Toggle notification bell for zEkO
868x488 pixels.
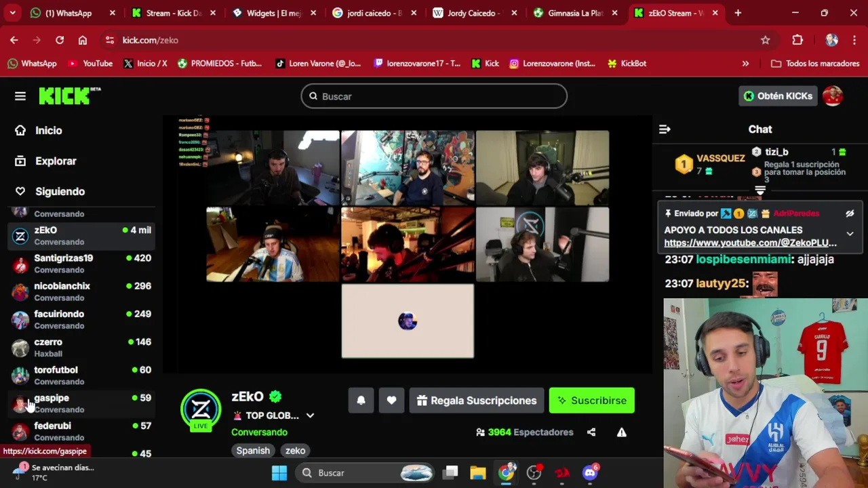click(x=361, y=401)
